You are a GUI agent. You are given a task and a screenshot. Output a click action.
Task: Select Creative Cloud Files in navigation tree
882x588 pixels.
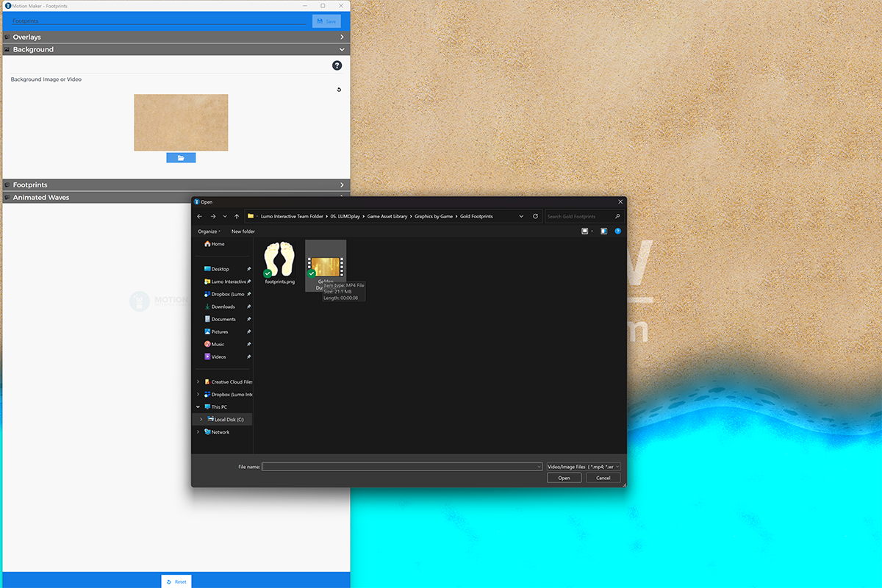tap(228, 382)
